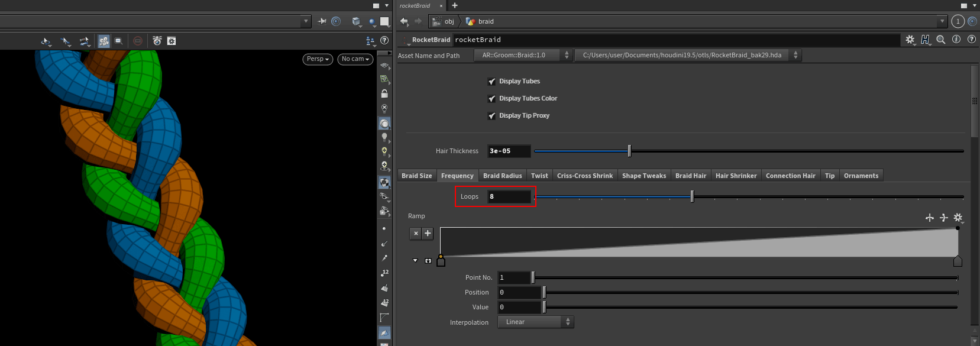Click the HDA 'H' icon
This screenshot has height=346, width=980.
point(926,40)
